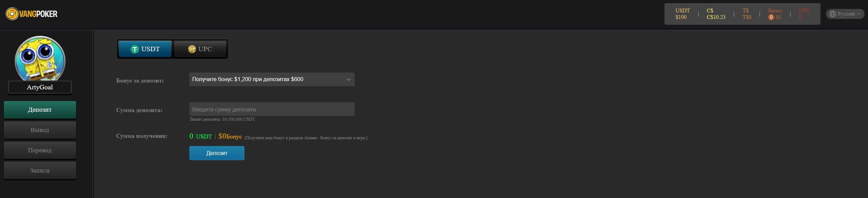
Task: Click the USDT $100 balance
Action: pyautogui.click(x=682, y=14)
